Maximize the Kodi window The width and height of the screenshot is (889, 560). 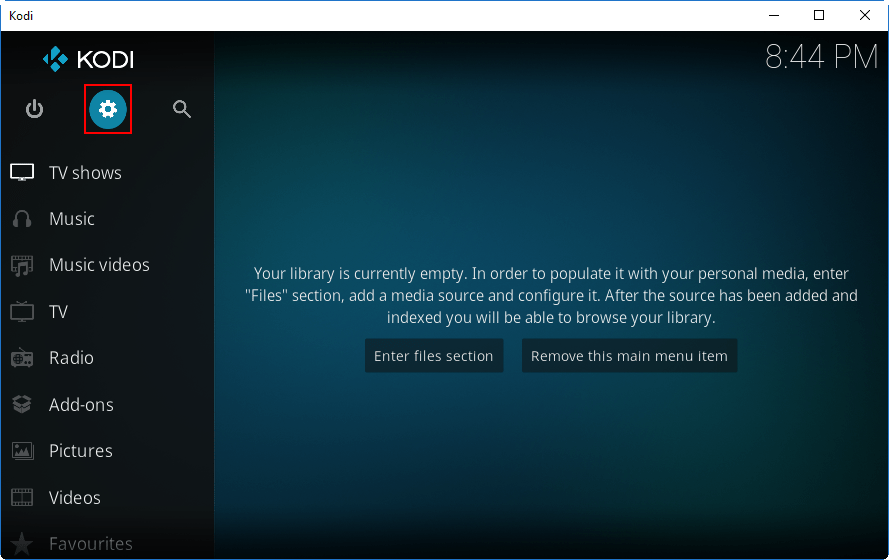819,15
